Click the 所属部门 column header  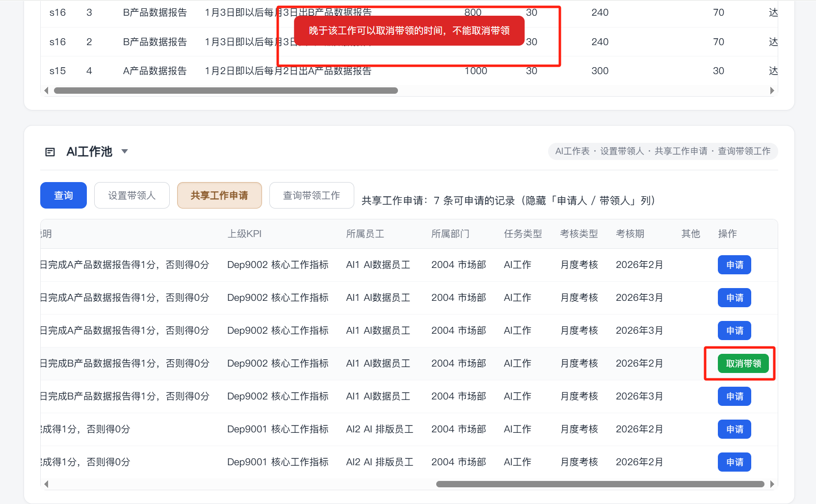coord(450,234)
